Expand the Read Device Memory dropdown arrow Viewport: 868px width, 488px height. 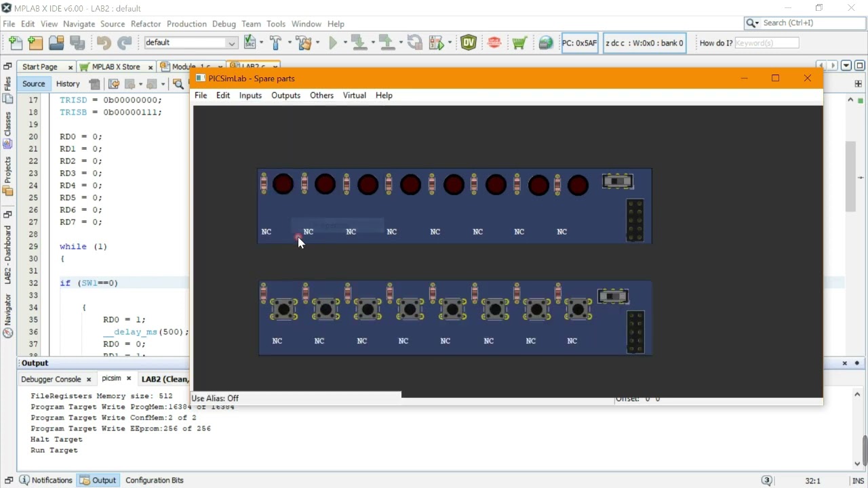coord(400,43)
